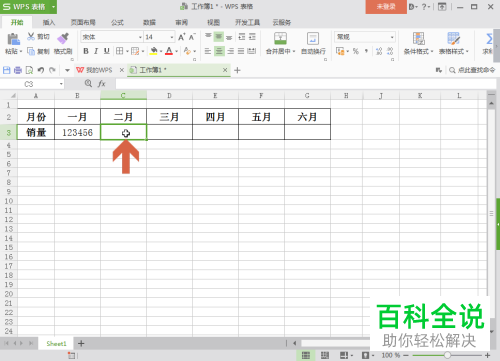The height and width of the screenshot is (361, 500).
Task: Click the distributed alignment icon
Action: [252, 51]
